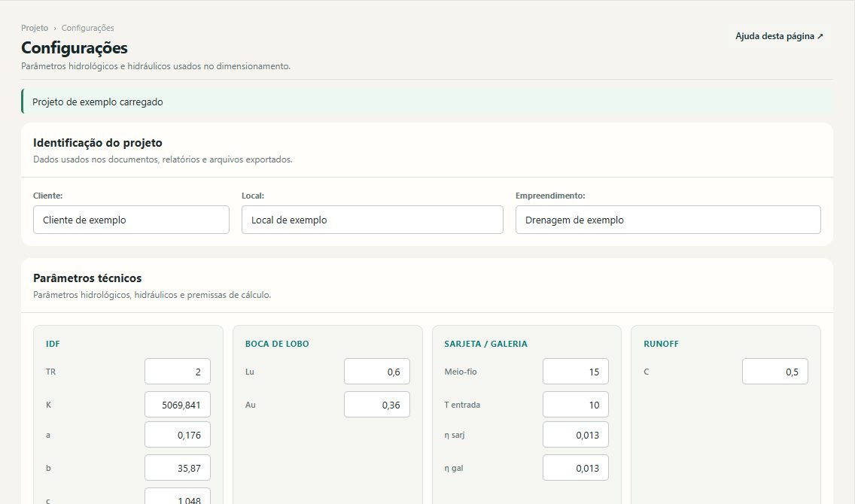
Task: Click the Cliente: field label
Action: (x=48, y=196)
